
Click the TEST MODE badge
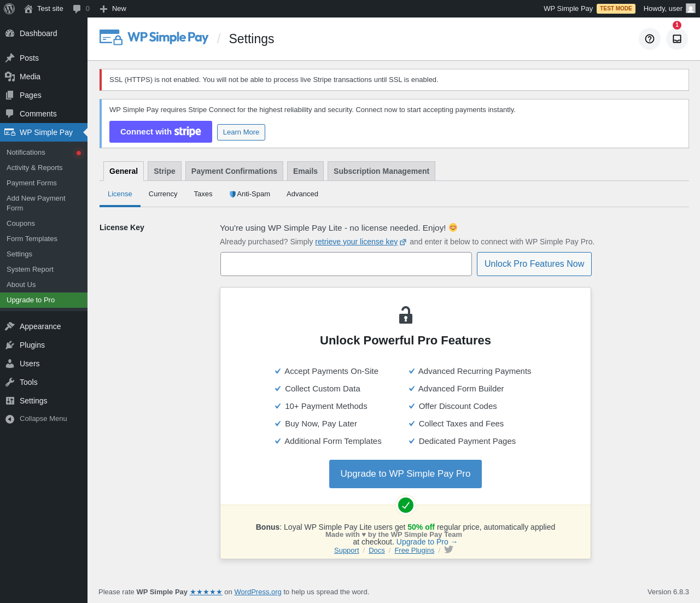click(x=616, y=9)
